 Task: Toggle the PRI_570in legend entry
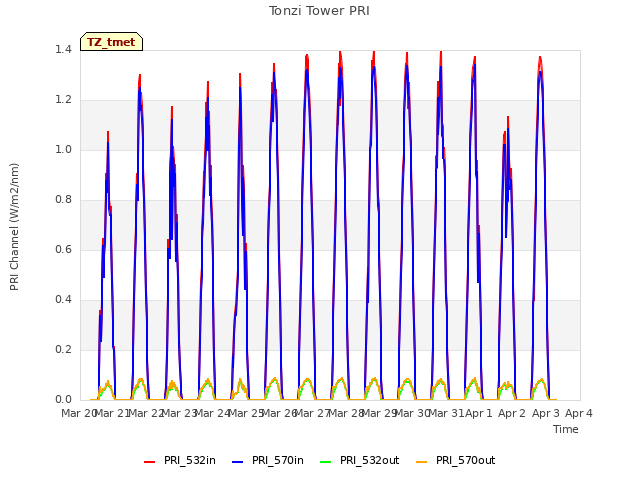[x=268, y=461]
